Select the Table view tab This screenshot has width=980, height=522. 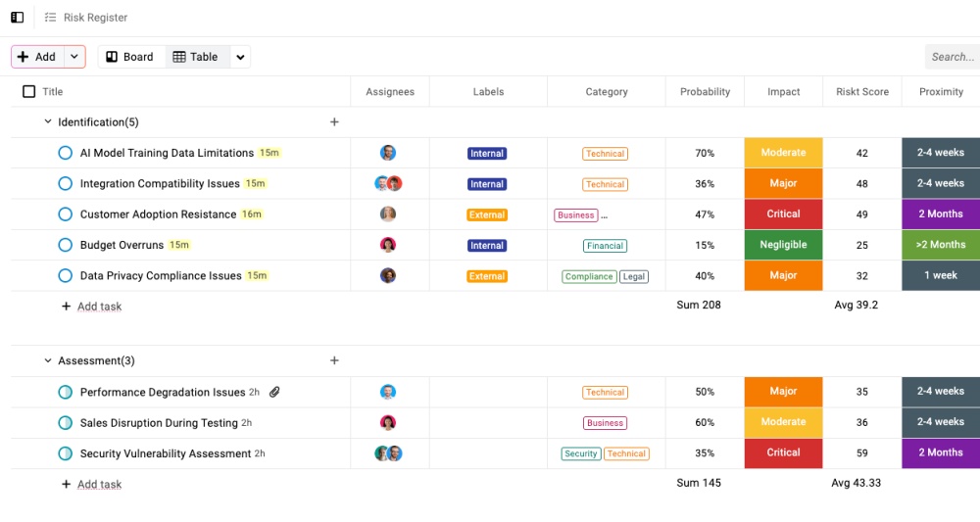(x=196, y=57)
